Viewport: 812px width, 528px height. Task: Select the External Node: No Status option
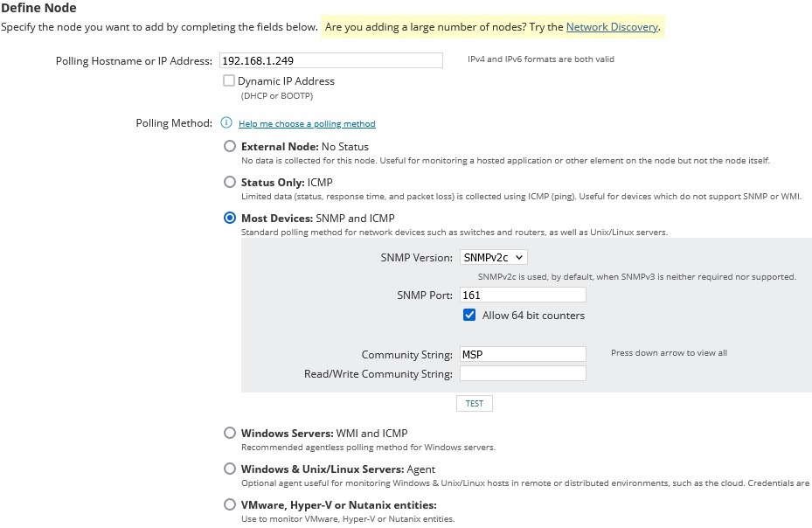[x=230, y=147]
